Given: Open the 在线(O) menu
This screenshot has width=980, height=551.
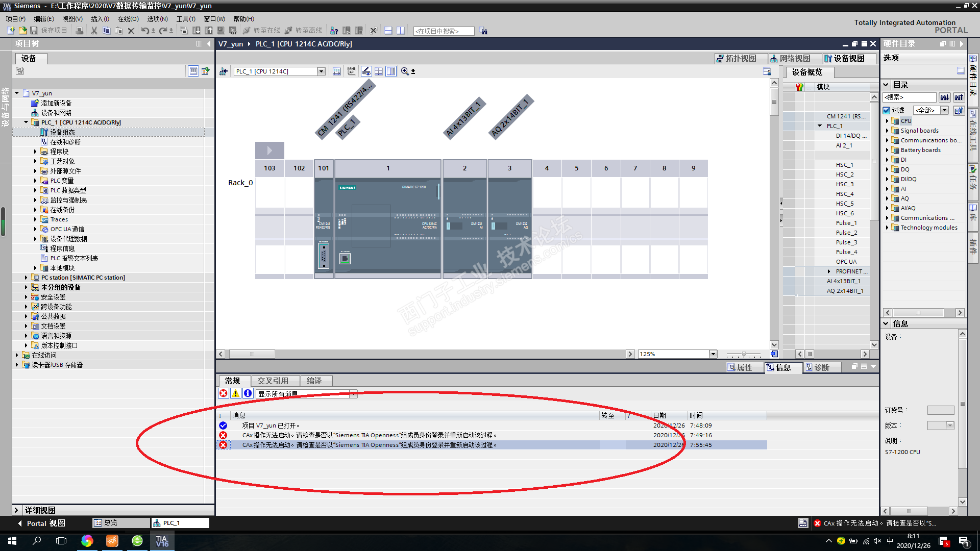Looking at the screenshot, I should (x=128, y=19).
